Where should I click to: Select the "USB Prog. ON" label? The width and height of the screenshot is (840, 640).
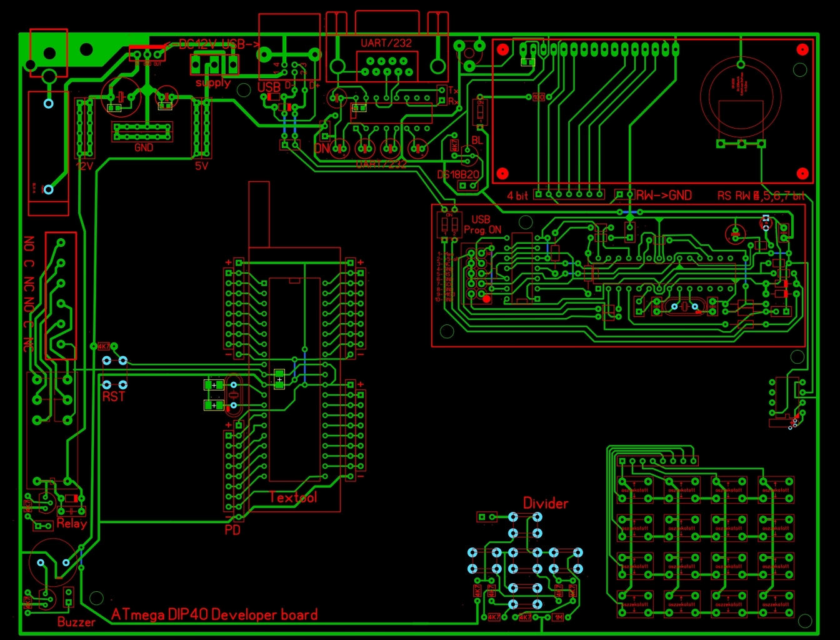(482, 224)
